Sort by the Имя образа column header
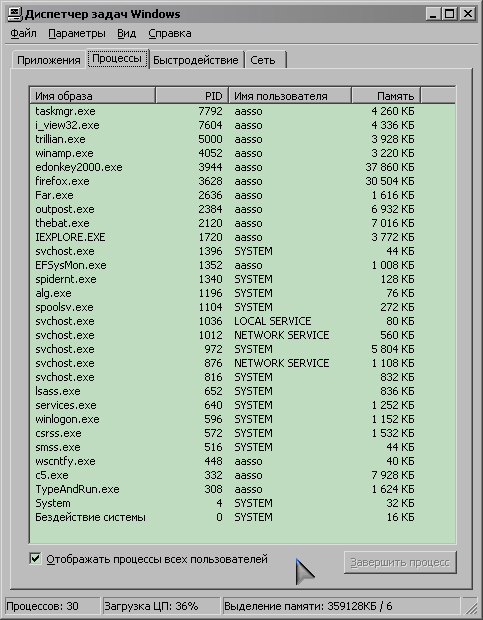 point(92,96)
